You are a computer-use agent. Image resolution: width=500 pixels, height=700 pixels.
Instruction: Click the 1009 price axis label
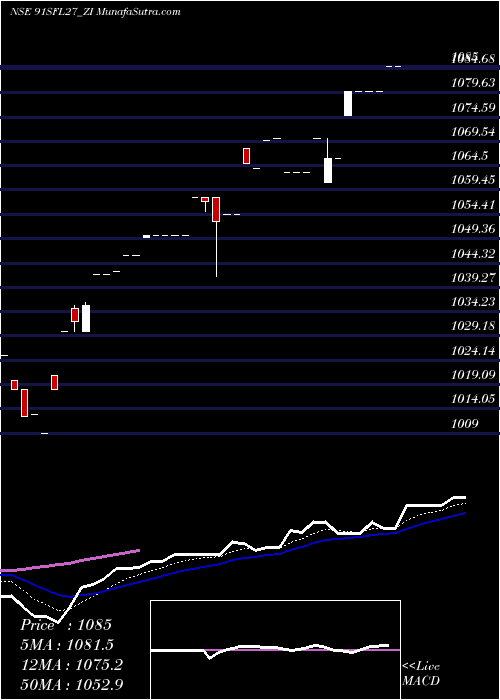pyautogui.click(x=465, y=423)
